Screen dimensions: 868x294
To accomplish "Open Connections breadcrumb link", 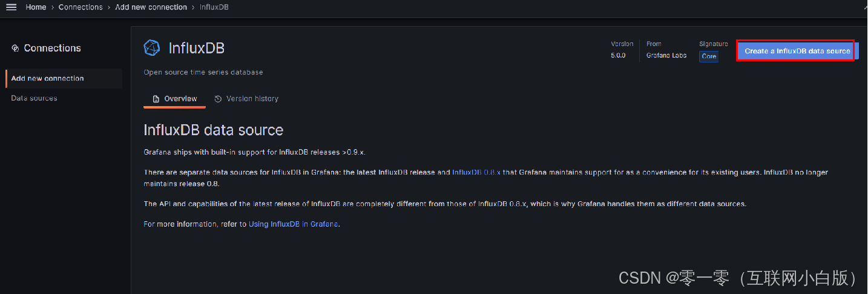I will coord(81,7).
